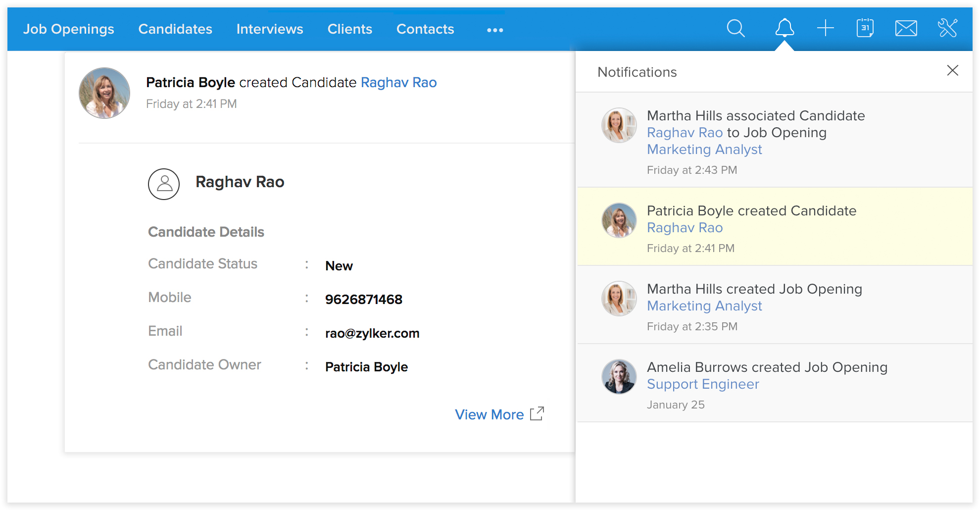Click the external link icon beside View More
The height and width of the screenshot is (510, 980).
537,414
